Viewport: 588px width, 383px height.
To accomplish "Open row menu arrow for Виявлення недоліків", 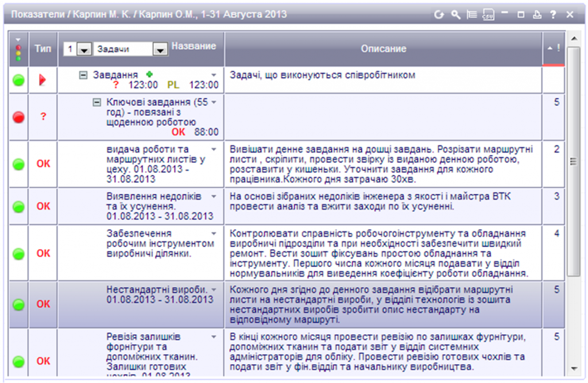I will coord(214,196).
